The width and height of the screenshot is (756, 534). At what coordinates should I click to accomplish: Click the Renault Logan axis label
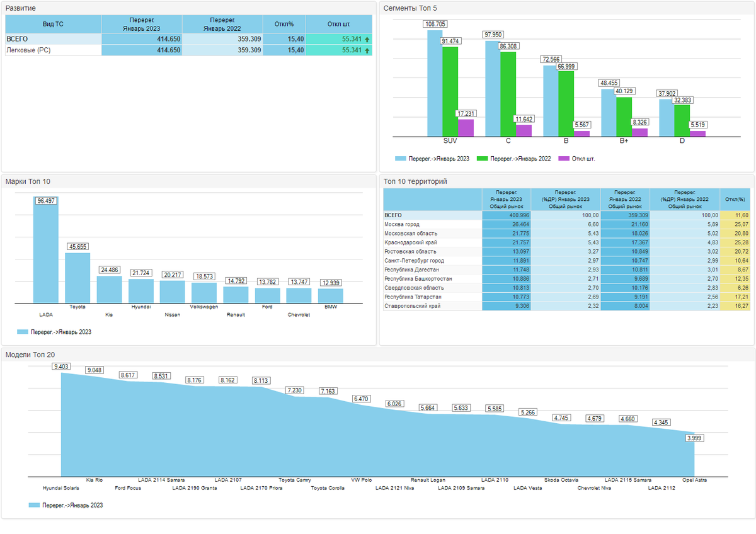coord(428,480)
